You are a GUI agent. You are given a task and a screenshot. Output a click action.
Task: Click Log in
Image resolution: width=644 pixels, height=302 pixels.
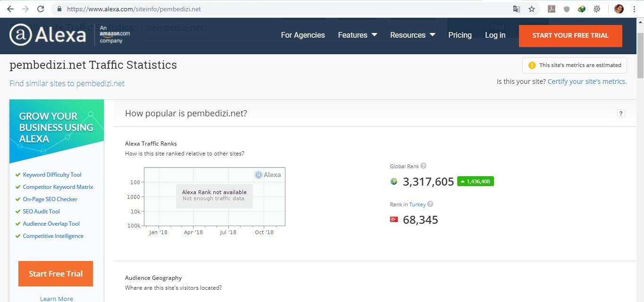tap(495, 35)
